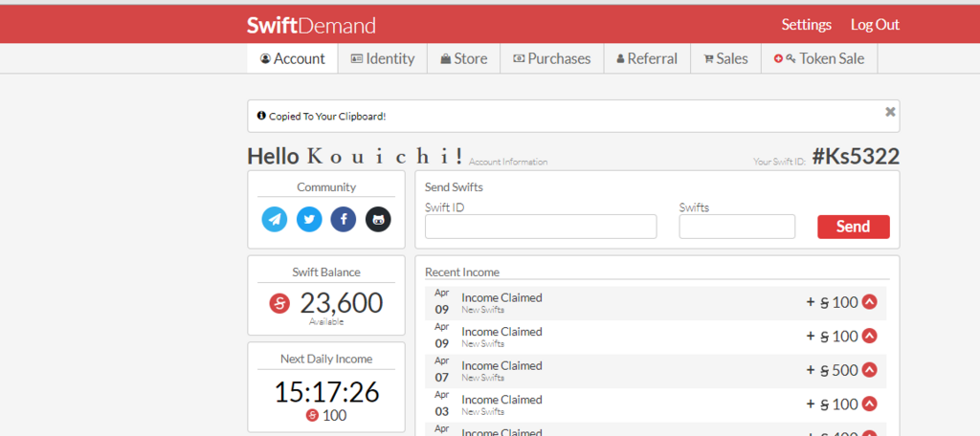
Task: Click the Recent Income heading
Action: 462,272
